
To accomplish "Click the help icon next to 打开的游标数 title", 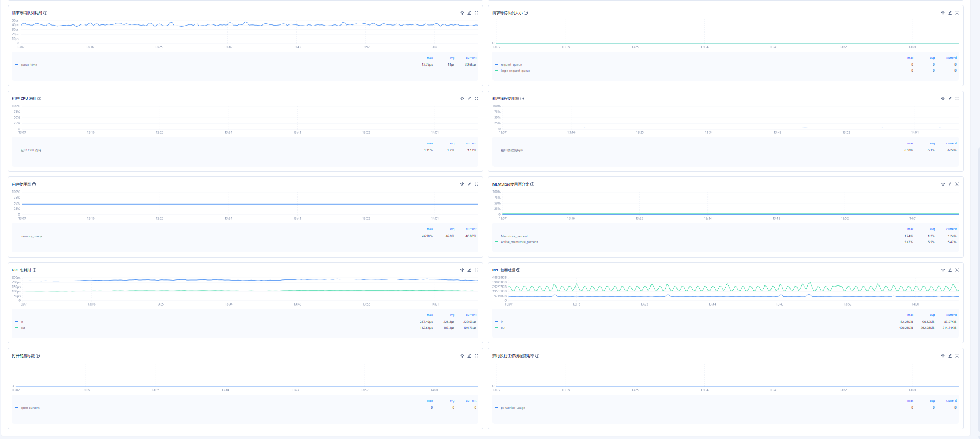I will pyautogui.click(x=37, y=356).
